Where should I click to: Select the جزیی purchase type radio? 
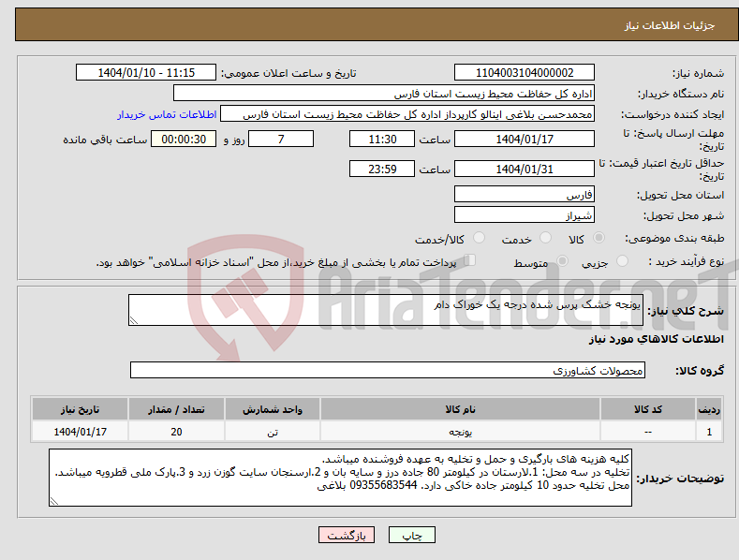pyautogui.click(x=622, y=261)
